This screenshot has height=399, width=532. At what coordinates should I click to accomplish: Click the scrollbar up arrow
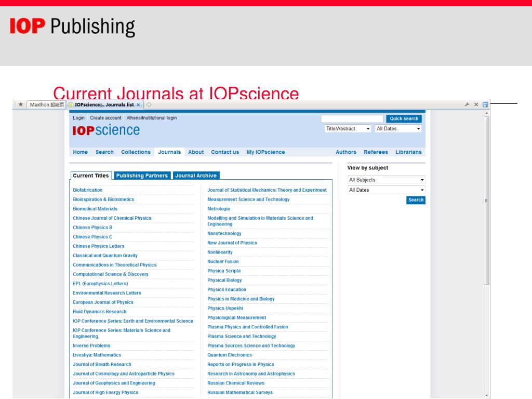click(x=486, y=113)
